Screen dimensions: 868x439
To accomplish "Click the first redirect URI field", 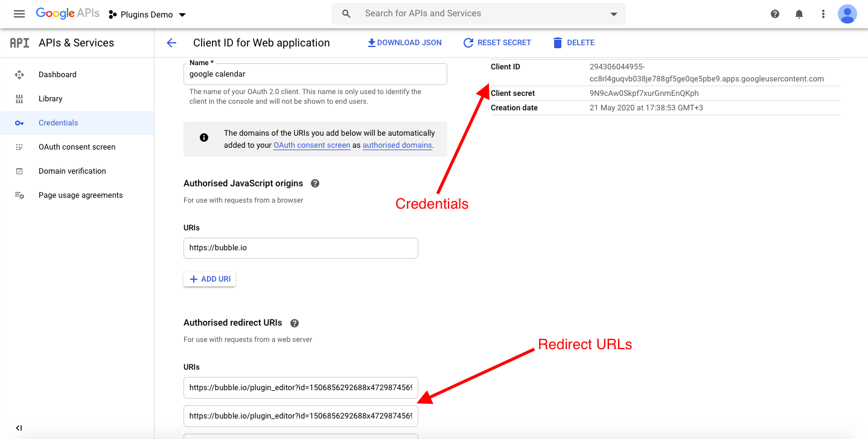I will (301, 388).
